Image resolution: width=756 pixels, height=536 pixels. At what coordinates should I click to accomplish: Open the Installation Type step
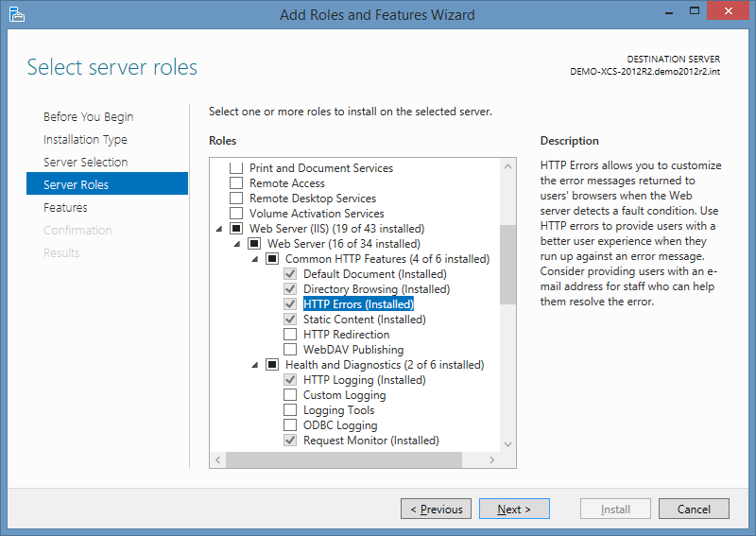point(85,139)
